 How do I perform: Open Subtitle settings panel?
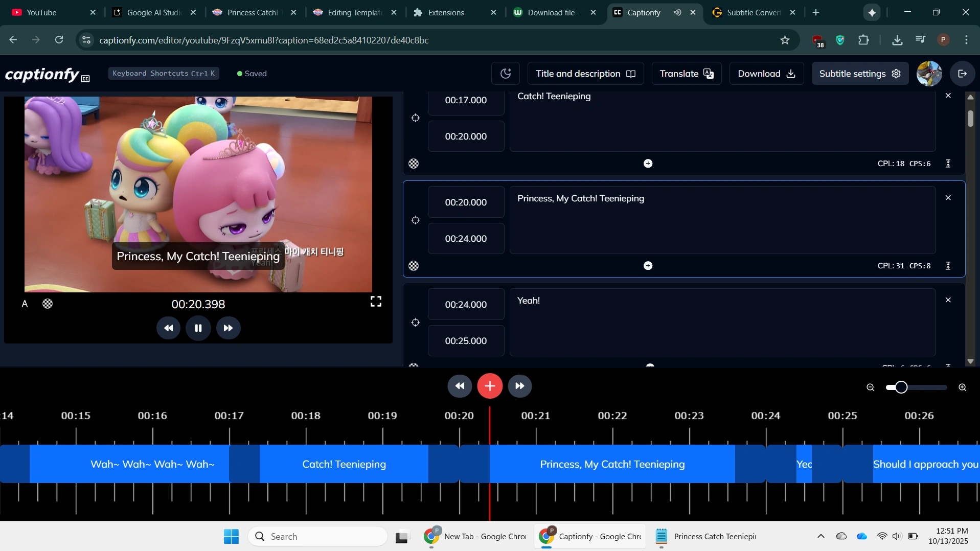point(860,74)
